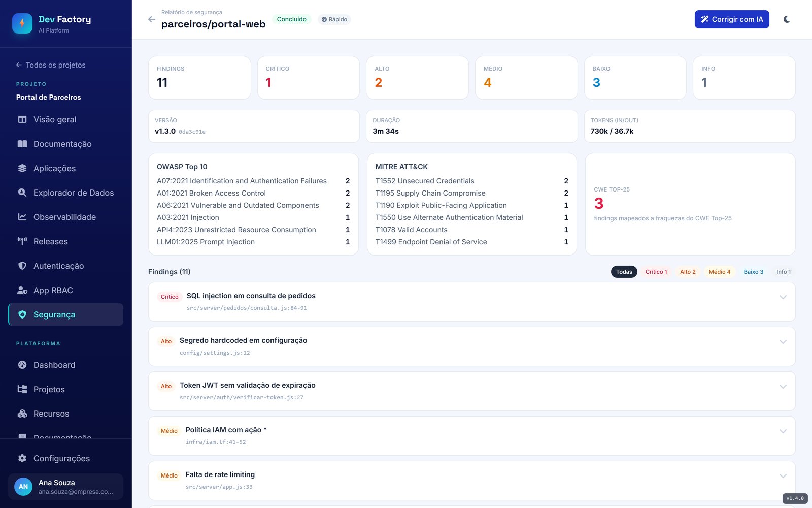Select the Todas findings filter

(624, 272)
